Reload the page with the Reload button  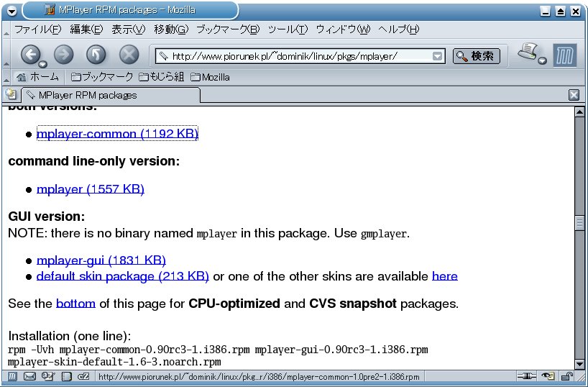96,55
